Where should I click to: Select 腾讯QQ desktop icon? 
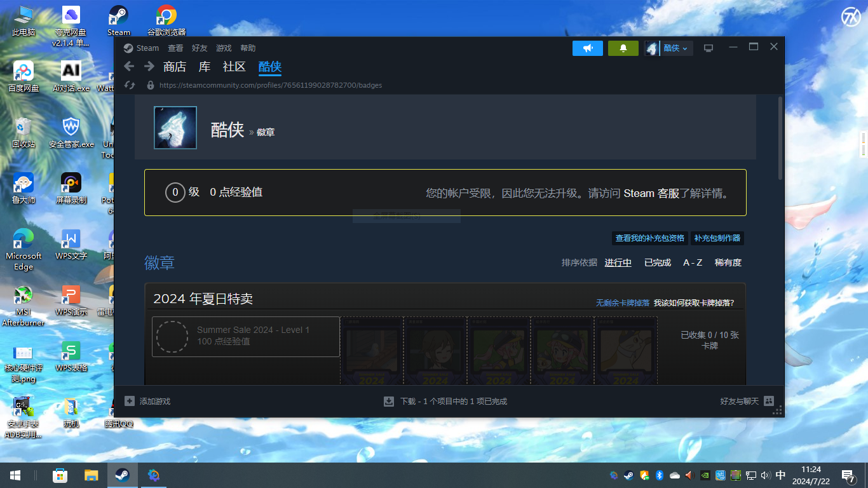pos(119,412)
